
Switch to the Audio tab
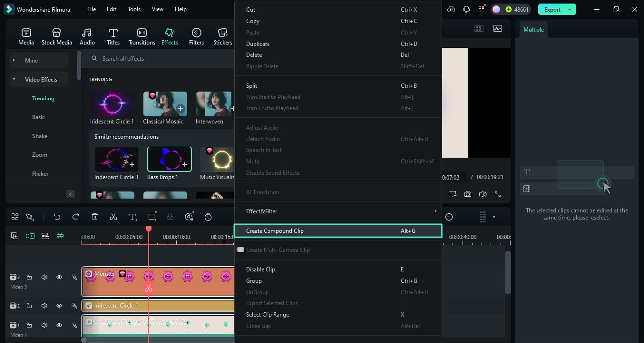pyautogui.click(x=87, y=37)
